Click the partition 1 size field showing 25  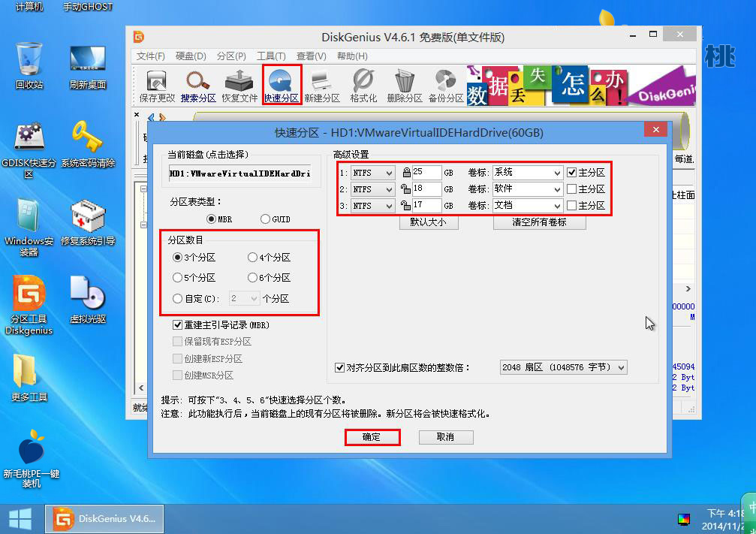(x=427, y=172)
